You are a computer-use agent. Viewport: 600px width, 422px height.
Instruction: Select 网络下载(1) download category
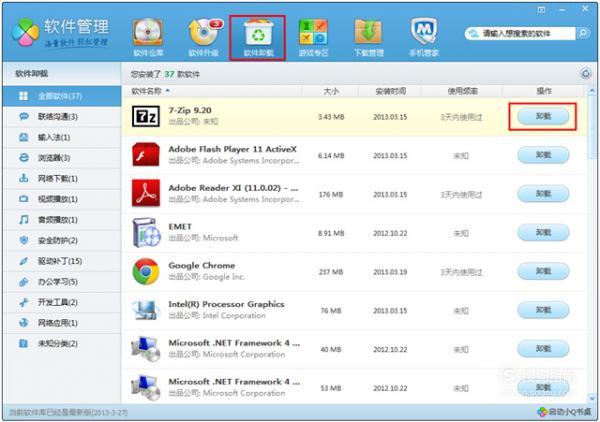tap(62, 178)
